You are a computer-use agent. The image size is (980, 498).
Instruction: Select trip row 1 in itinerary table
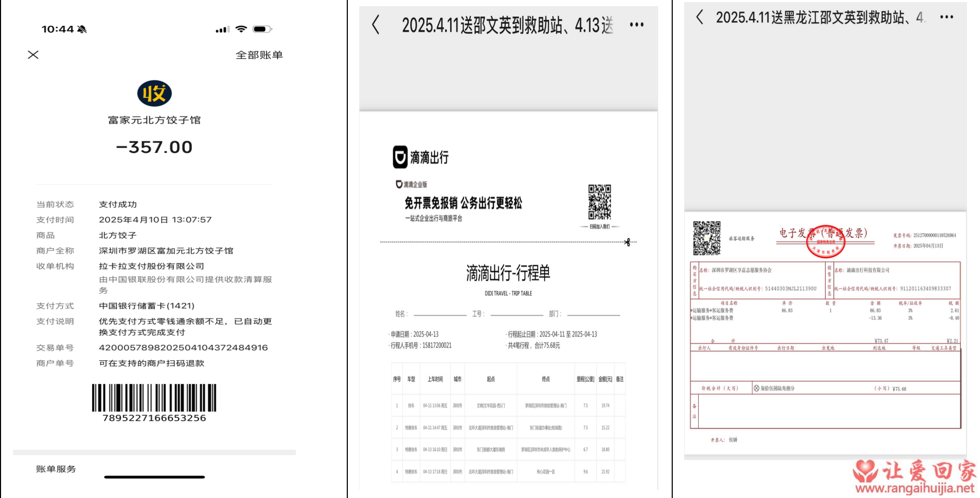point(508,405)
